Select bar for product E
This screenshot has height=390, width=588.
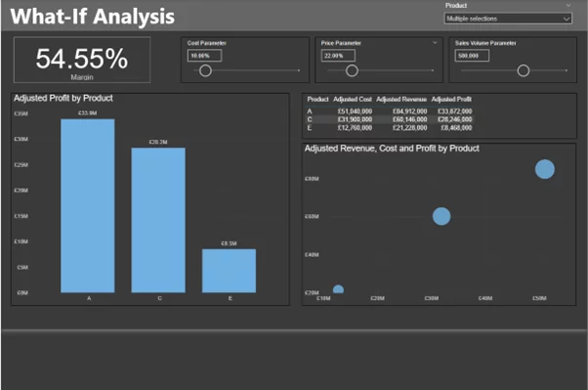(229, 271)
